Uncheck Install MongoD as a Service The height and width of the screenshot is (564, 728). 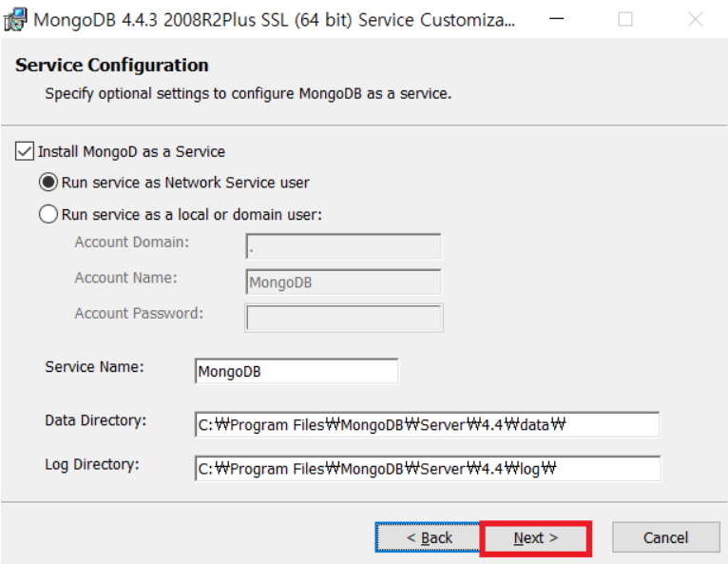pyautogui.click(x=25, y=151)
